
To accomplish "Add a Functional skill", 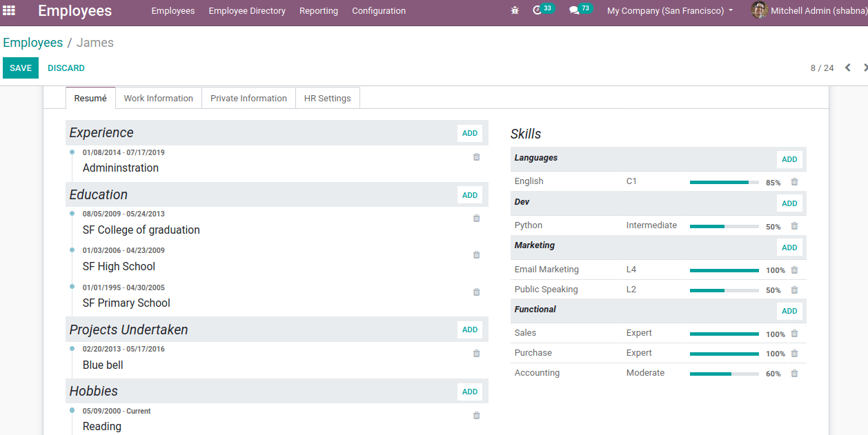I will coord(789,311).
